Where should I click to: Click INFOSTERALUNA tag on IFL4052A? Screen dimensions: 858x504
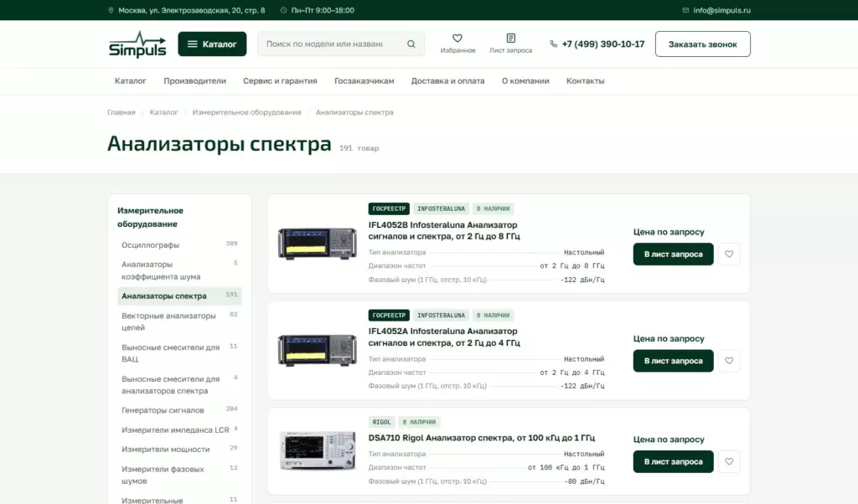(x=441, y=316)
